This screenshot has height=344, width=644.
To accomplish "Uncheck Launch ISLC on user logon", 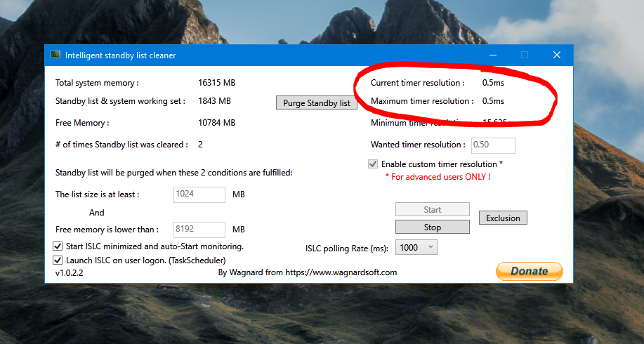I will tap(58, 260).
